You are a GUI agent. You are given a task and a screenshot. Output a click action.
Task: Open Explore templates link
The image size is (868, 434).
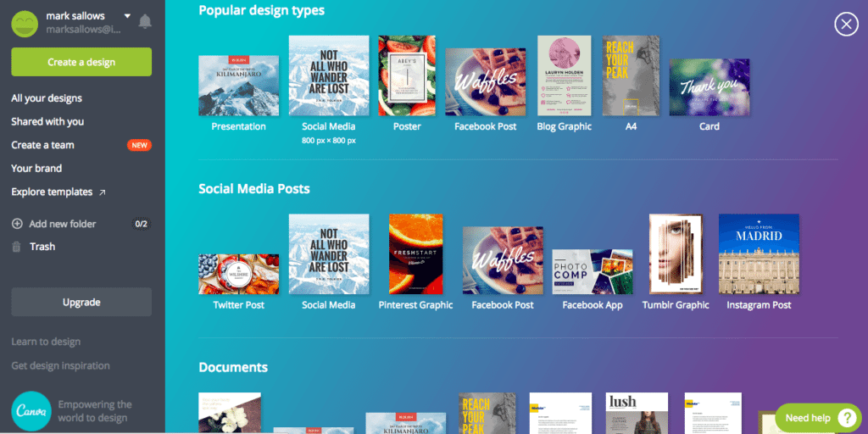52,192
